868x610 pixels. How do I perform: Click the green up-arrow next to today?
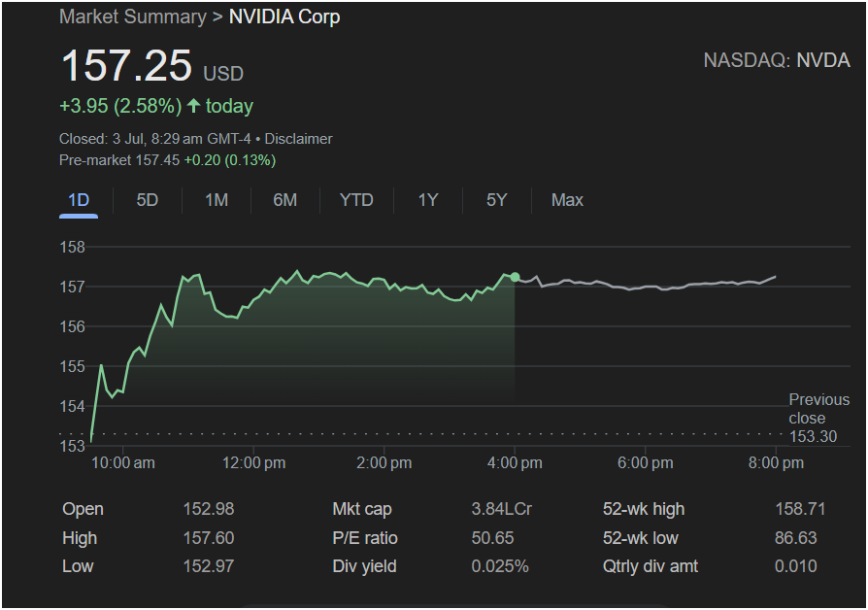pos(193,105)
